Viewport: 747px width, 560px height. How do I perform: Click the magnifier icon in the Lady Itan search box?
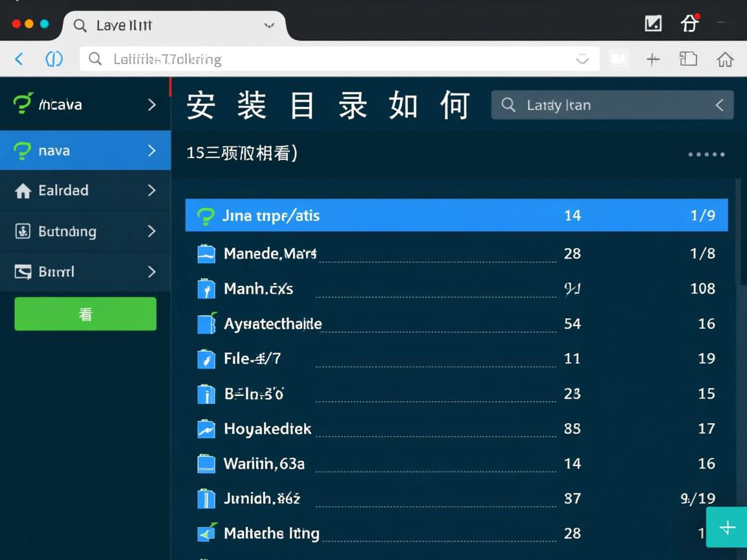click(x=508, y=105)
